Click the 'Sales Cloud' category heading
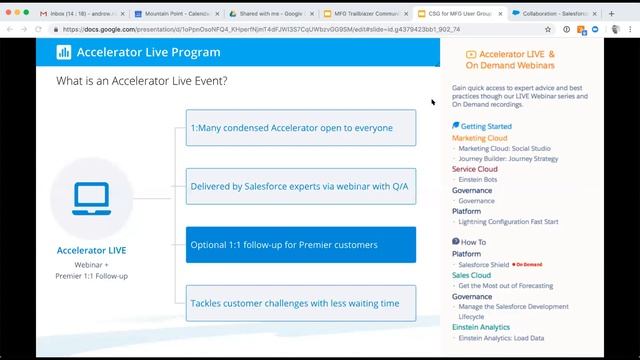 click(471, 275)
